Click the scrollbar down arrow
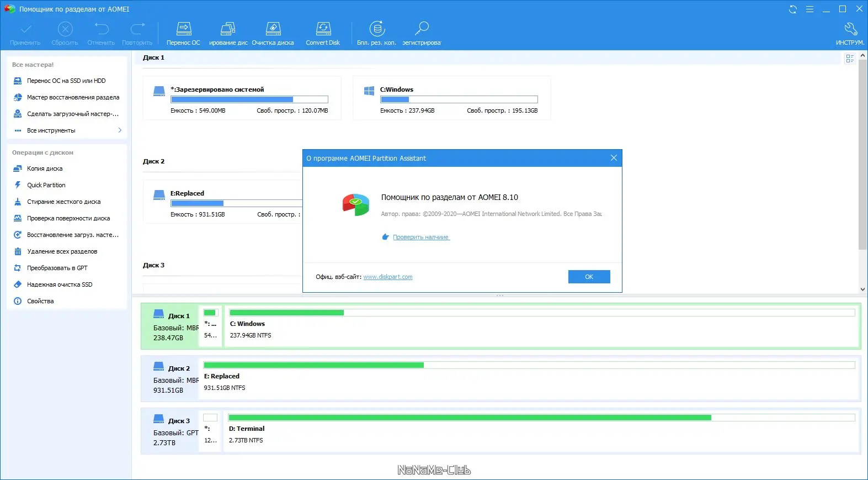This screenshot has width=868, height=480. click(862, 289)
